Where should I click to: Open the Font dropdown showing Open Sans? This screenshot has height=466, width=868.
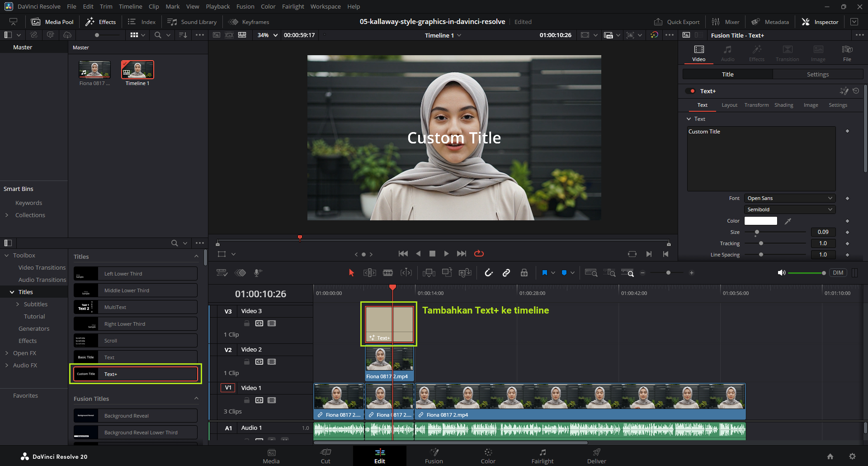(x=789, y=198)
